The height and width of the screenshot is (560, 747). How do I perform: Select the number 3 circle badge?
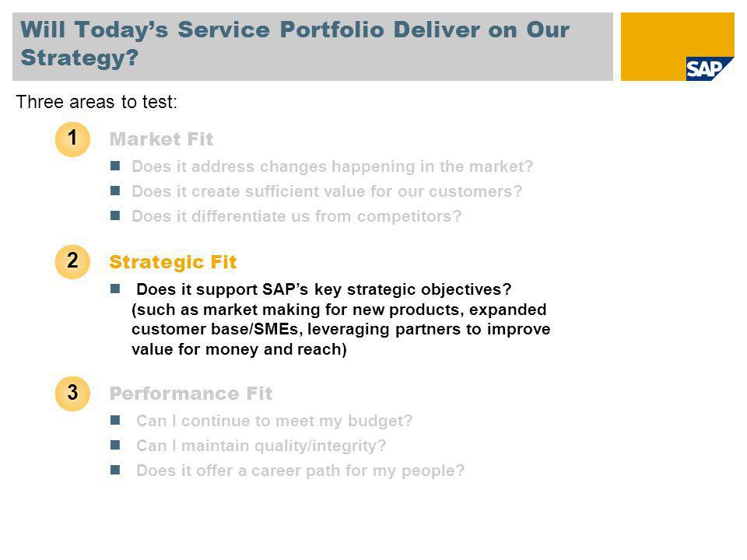coord(72,394)
